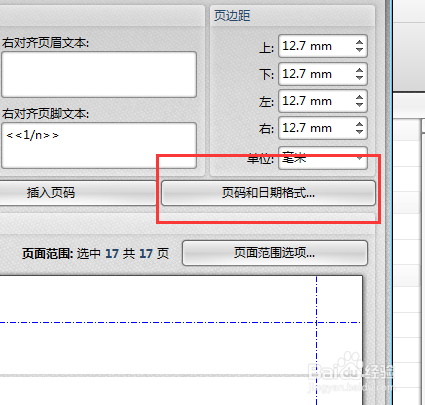Viewport: 425px width, 405px height.
Task: Open Page Number and Date Format (页码和日期格式...)
Action: click(x=268, y=193)
